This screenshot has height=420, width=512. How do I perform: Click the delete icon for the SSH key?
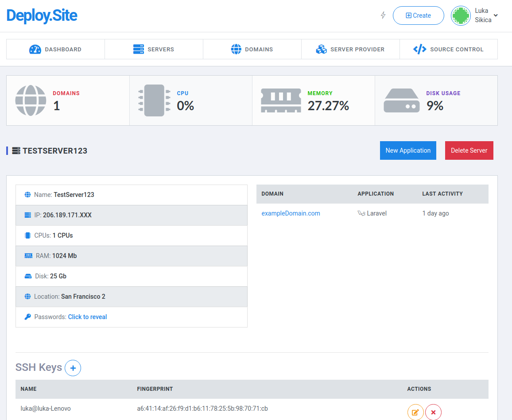click(433, 412)
